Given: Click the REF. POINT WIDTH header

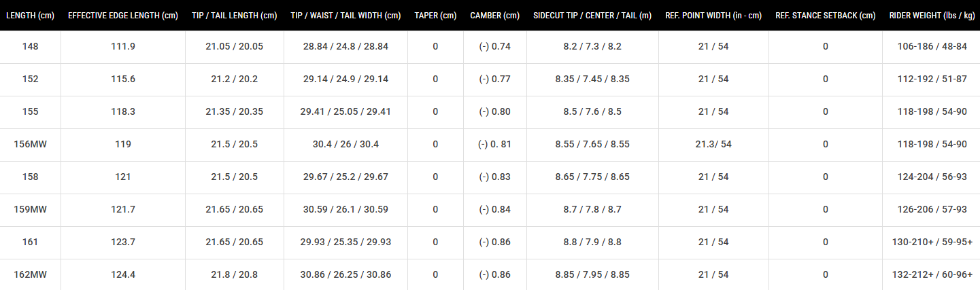Looking at the screenshot, I should (713, 16).
